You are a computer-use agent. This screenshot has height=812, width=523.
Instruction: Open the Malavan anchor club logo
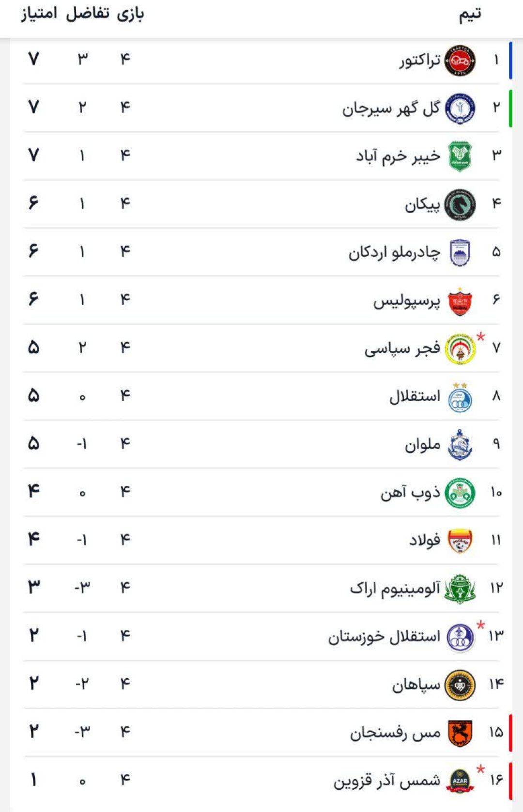[460, 445]
